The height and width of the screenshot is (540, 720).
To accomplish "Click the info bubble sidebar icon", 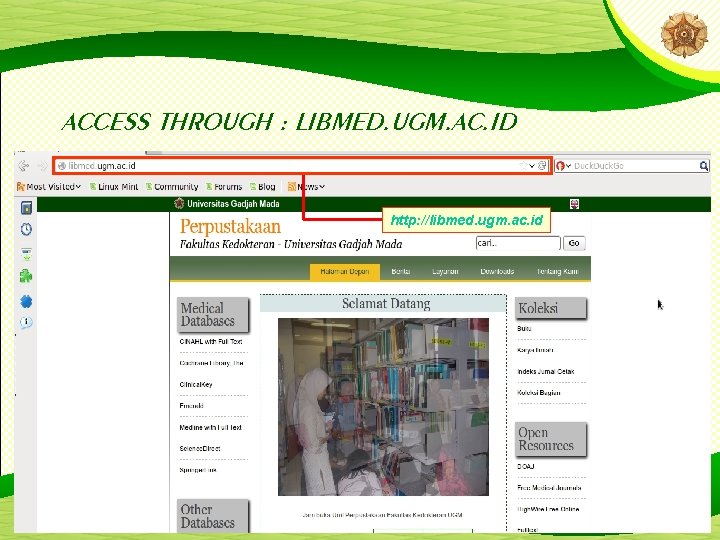I will coord(26,322).
